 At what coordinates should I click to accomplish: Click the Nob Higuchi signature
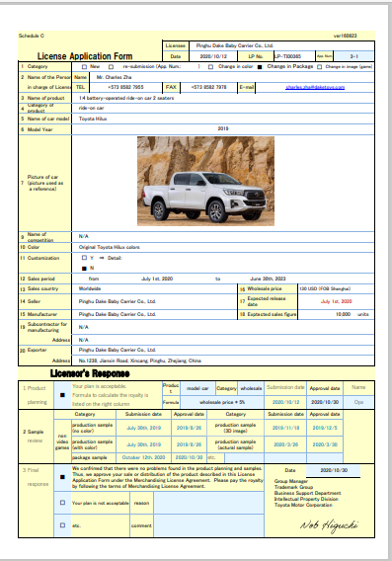point(329,525)
